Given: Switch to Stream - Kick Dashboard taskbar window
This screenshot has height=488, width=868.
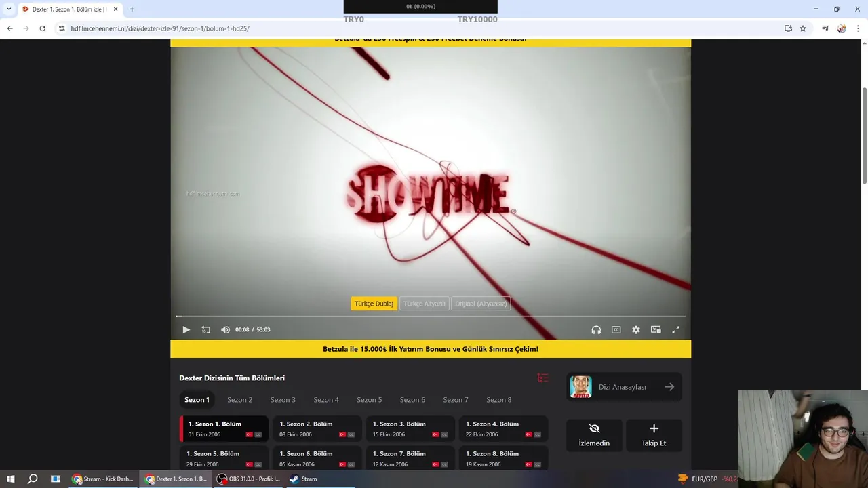Looking at the screenshot, I should click(x=103, y=479).
